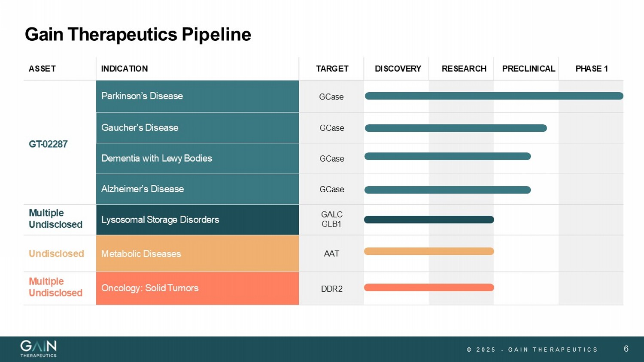Click the Metabolic Diseases orange progress bar
This screenshot has height=362, width=644.
coord(429,251)
